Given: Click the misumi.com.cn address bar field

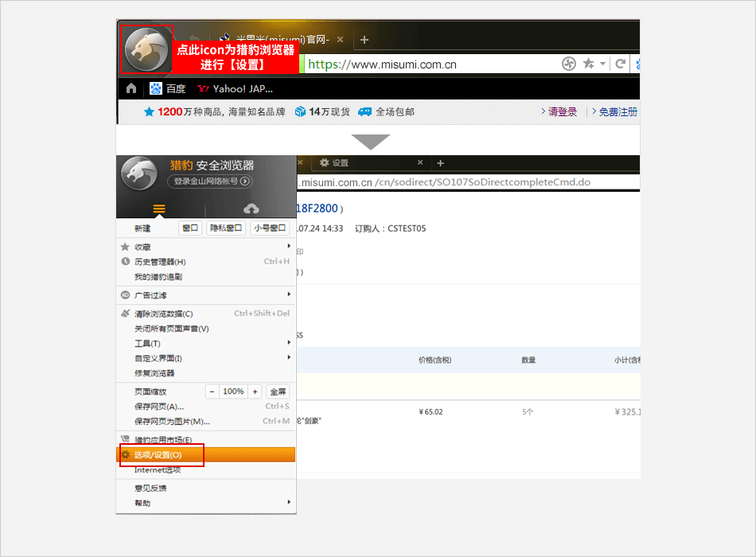Looking at the screenshot, I should pos(430,64).
